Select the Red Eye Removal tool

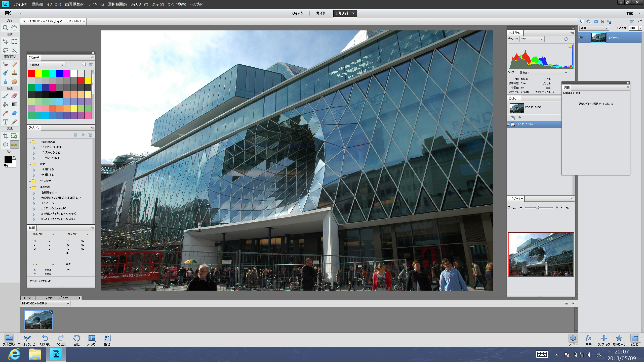coord(5,65)
